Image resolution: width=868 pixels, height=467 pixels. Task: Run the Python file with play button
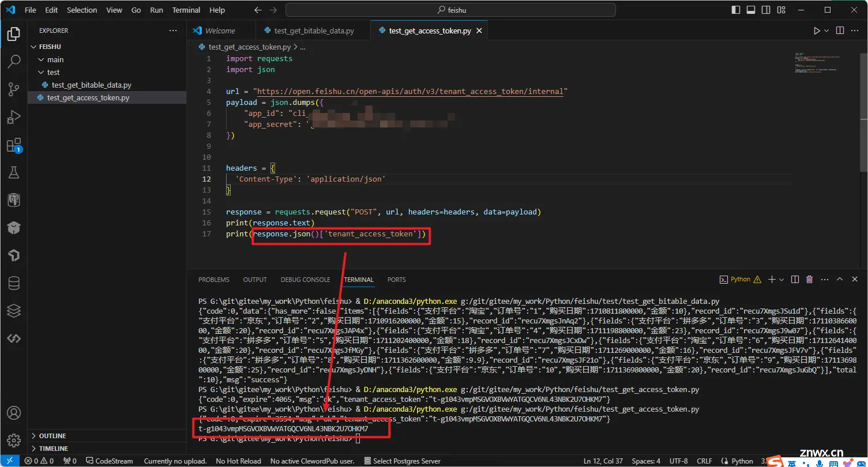[x=817, y=31]
